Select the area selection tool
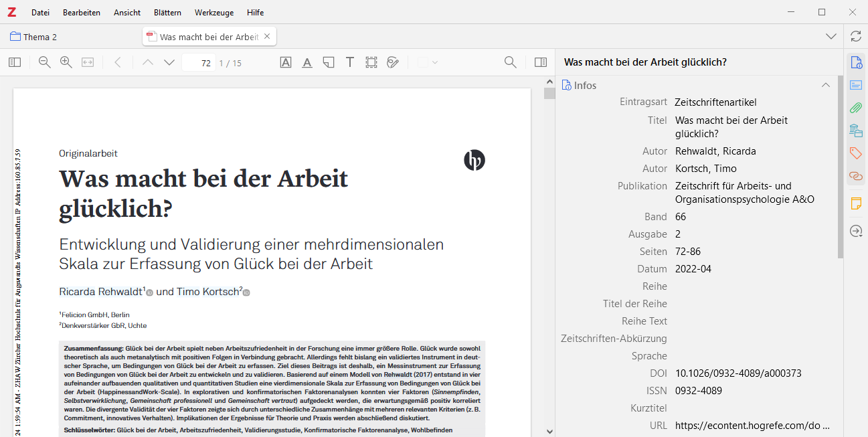 (371, 62)
